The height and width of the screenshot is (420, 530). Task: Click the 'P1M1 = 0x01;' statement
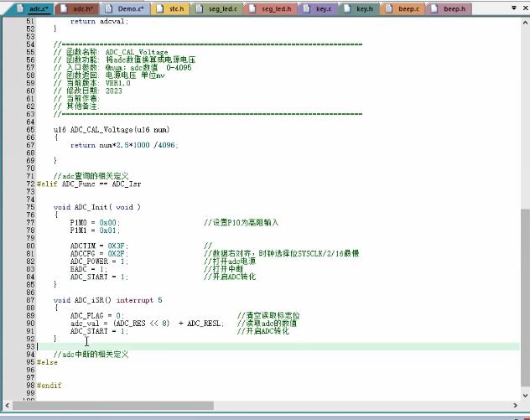(x=95, y=231)
